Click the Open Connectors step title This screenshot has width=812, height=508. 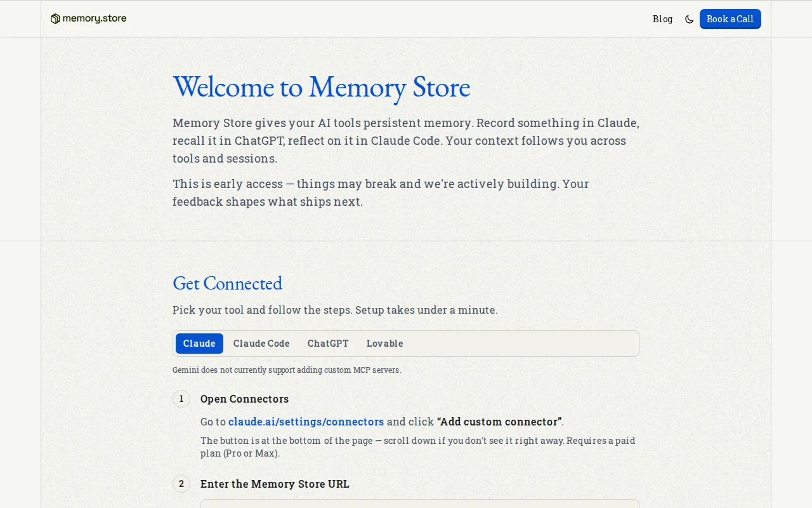(x=244, y=399)
